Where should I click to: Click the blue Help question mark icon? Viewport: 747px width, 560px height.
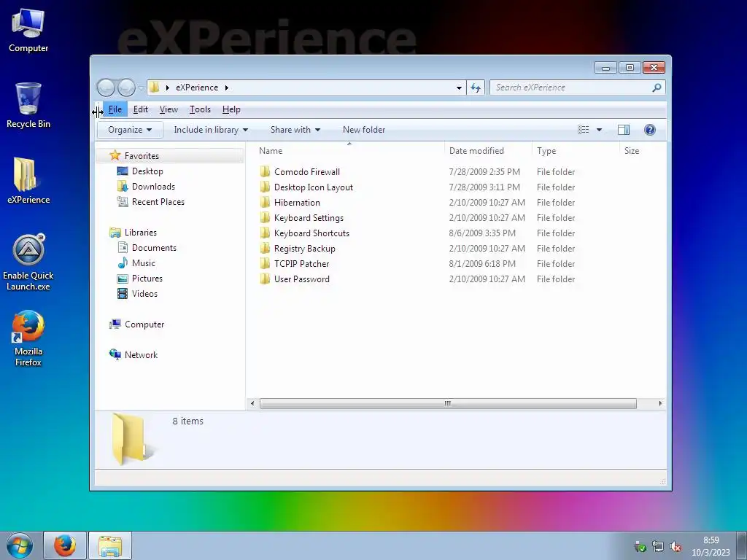tap(650, 130)
